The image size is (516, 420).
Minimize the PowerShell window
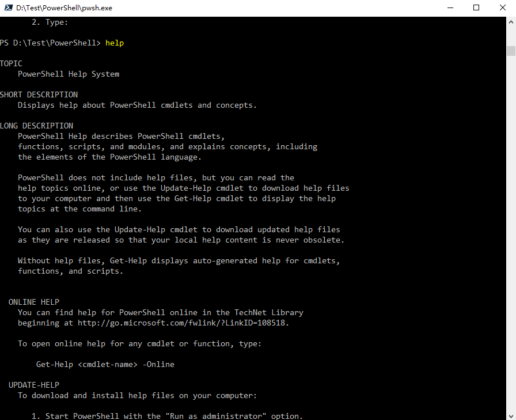point(450,7)
